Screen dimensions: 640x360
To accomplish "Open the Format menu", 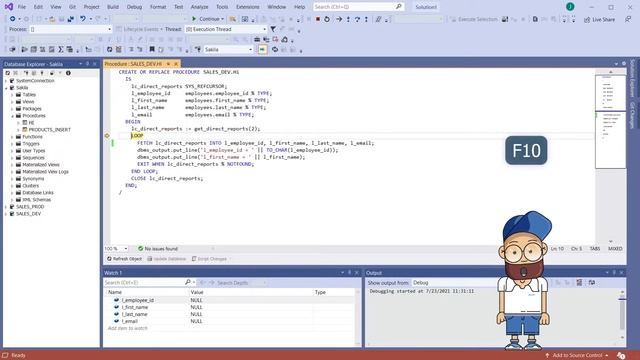I will pos(158,7).
